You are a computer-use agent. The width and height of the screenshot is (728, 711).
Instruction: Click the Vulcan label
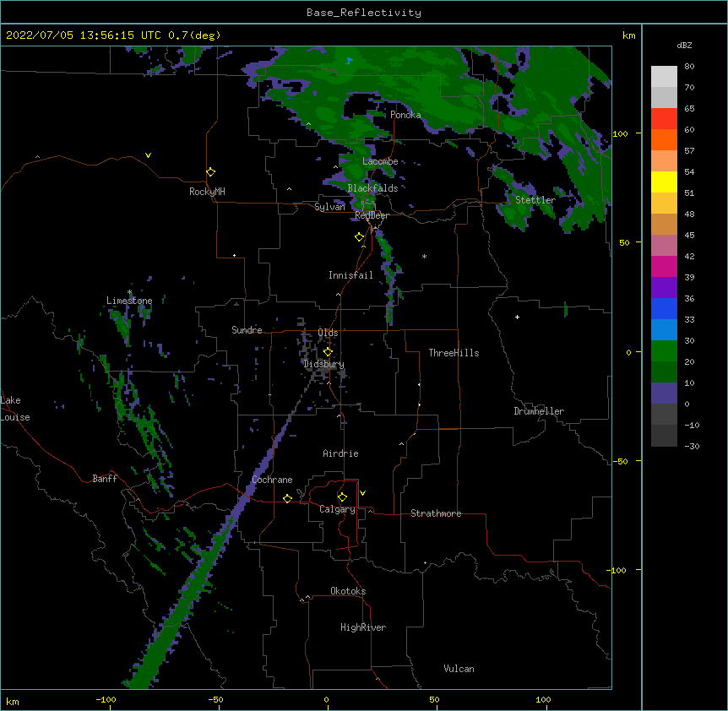click(x=459, y=669)
